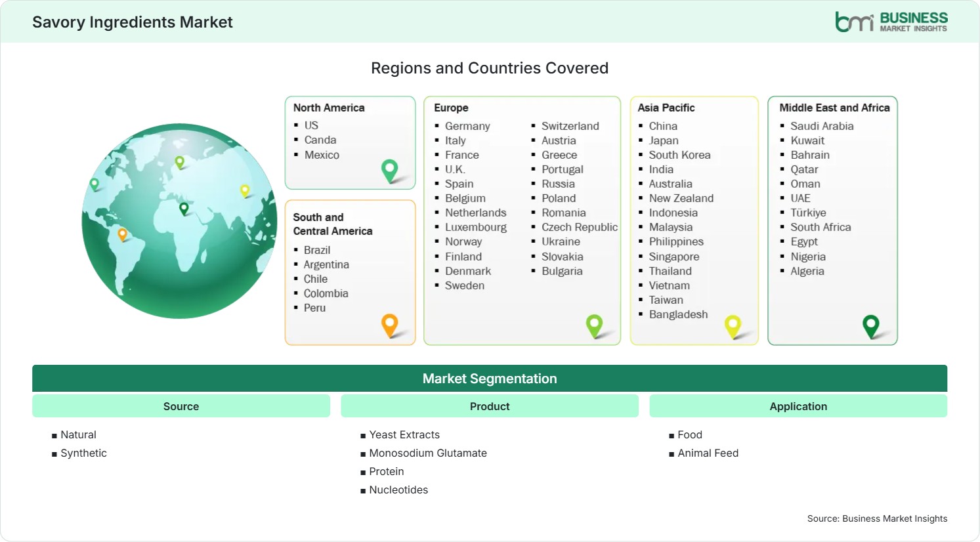The height and width of the screenshot is (542, 980).
Task: Click Animal Feed under Application
Action: tap(708, 453)
